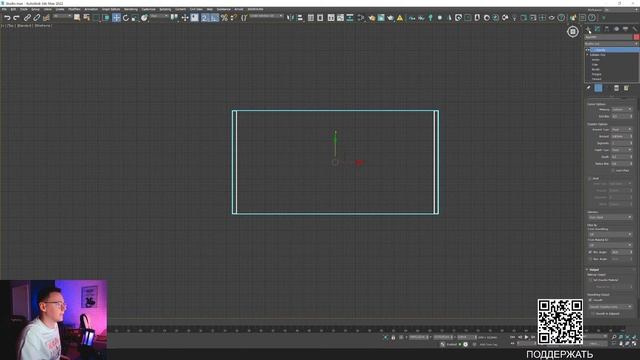Open the Customize menu
The width and height of the screenshot is (640, 360).
149,9
